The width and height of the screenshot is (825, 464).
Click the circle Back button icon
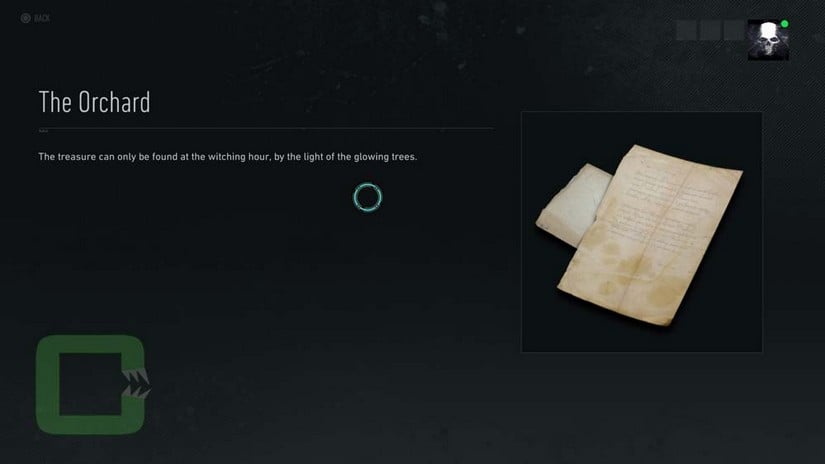point(25,18)
